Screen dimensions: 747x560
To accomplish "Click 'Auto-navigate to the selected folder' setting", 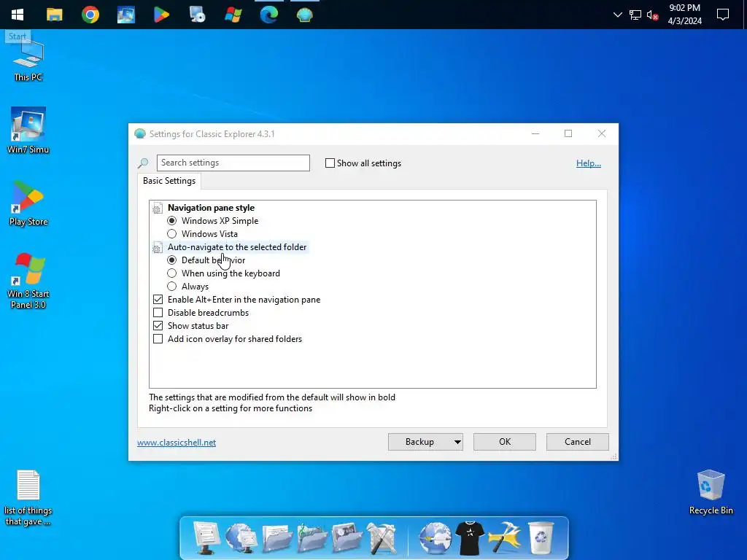I will tap(237, 247).
